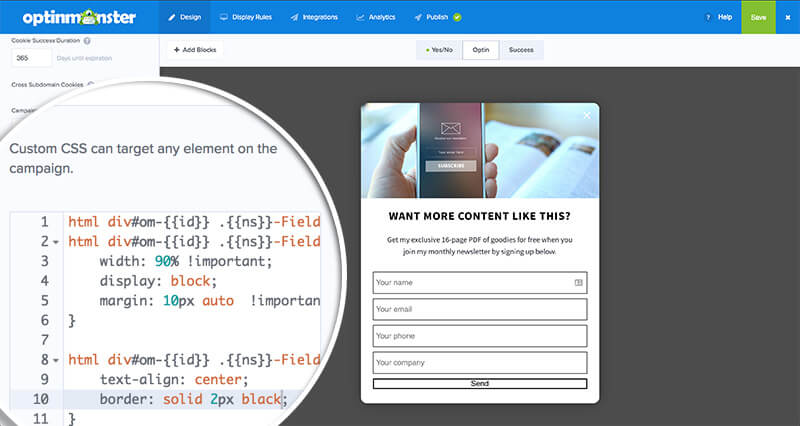
Task: Click the Analytics chart icon
Action: coord(360,17)
